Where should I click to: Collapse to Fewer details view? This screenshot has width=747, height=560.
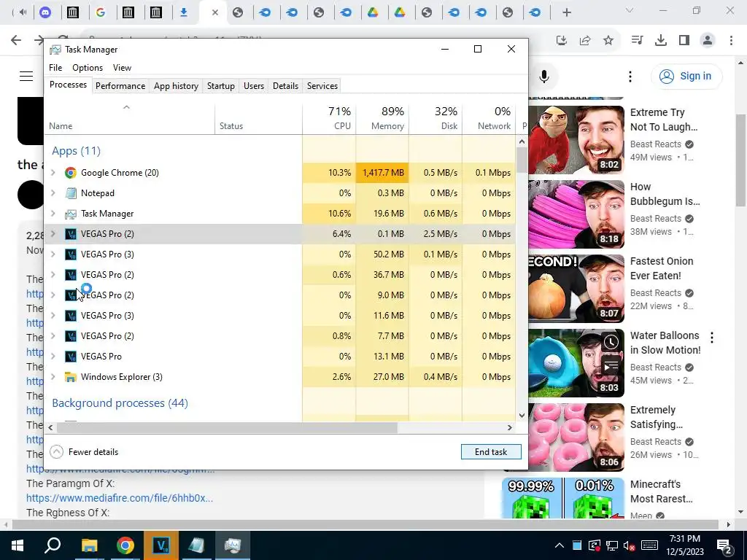[84, 452]
